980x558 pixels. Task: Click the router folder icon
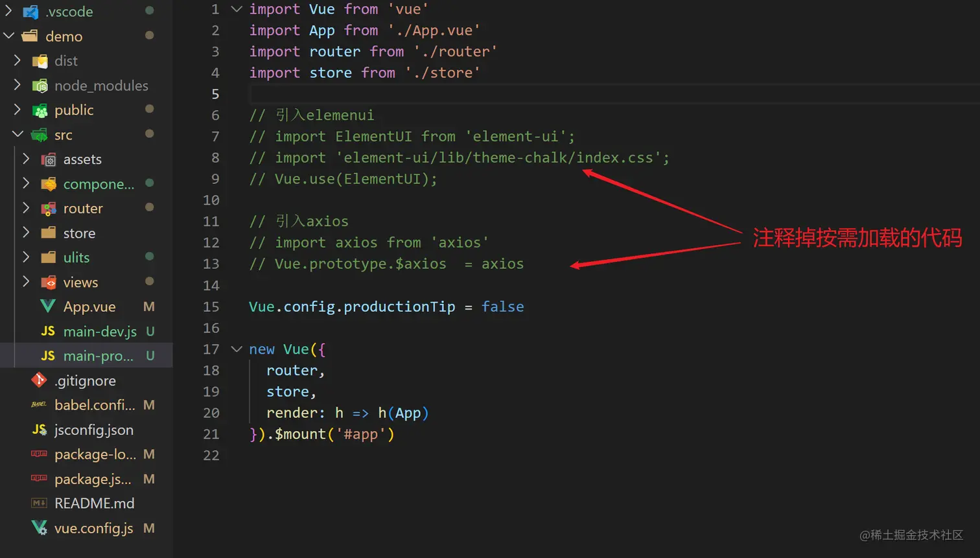49,209
